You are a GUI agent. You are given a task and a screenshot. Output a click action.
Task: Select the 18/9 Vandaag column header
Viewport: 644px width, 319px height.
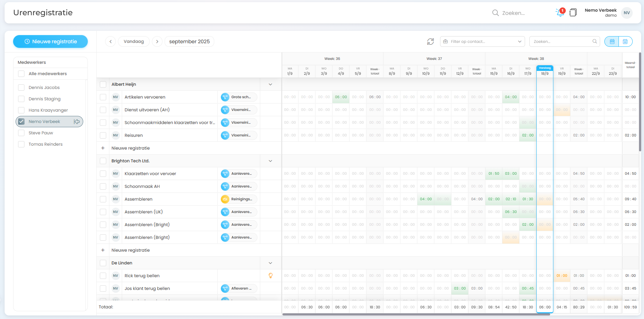click(x=545, y=71)
